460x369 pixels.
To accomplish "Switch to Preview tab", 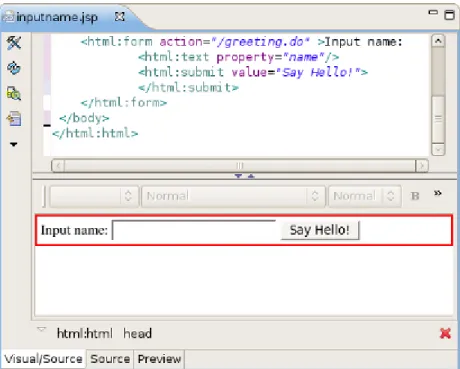I will click(x=159, y=359).
